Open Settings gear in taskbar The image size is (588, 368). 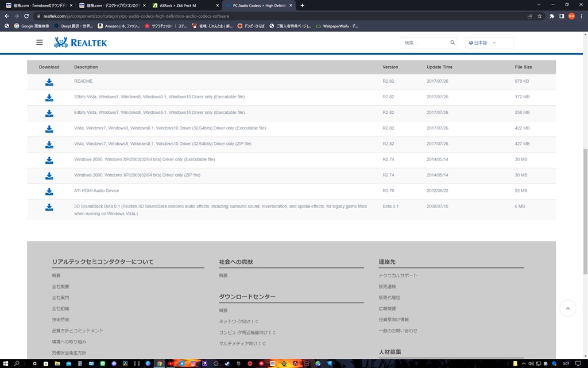pos(34,363)
